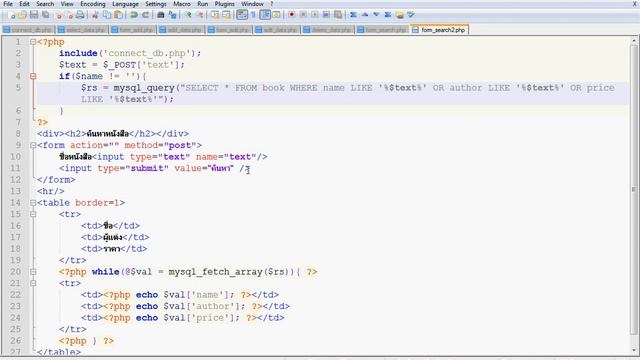Open the Plugins menu

(x=224, y=4)
